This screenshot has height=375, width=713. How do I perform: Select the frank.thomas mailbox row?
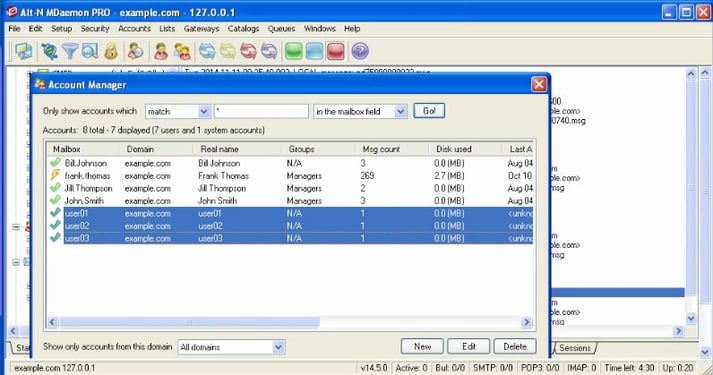pyautogui.click(x=290, y=175)
